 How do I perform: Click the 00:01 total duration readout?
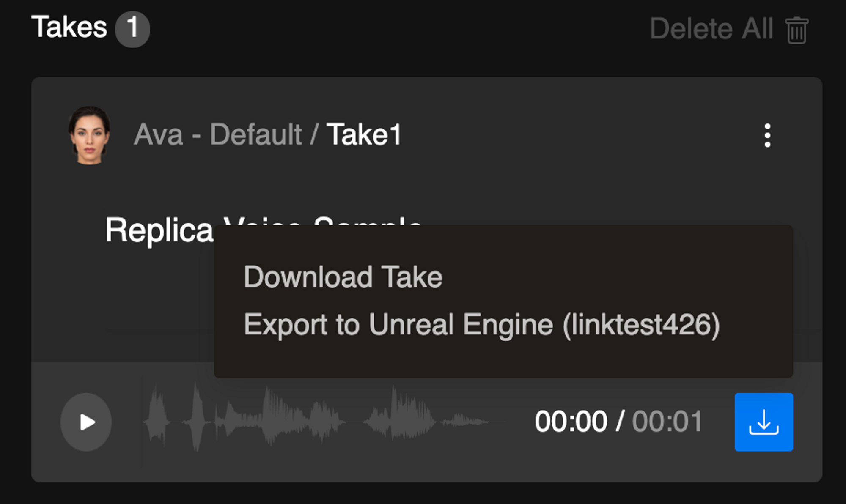click(667, 422)
